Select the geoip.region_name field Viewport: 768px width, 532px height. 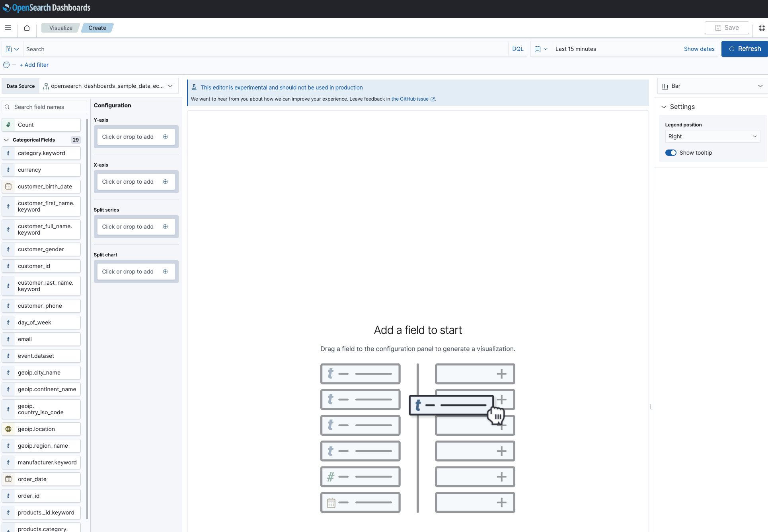tap(41, 446)
